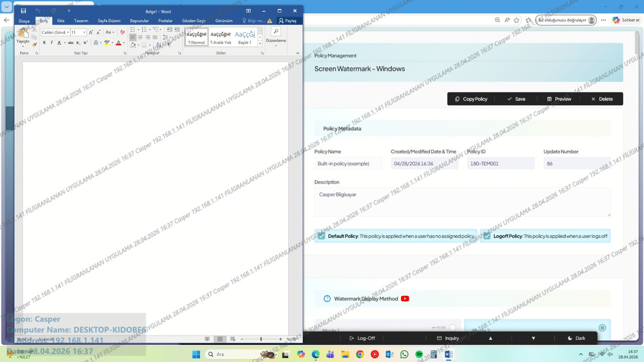Open the Dosya tab in Word
Image resolution: width=644 pixels, height=362 pixels.
coord(24,21)
